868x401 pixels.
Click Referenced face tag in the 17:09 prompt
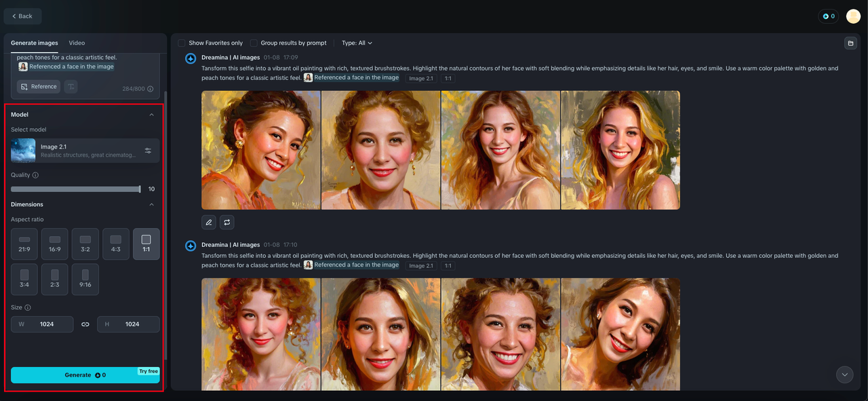tap(352, 77)
